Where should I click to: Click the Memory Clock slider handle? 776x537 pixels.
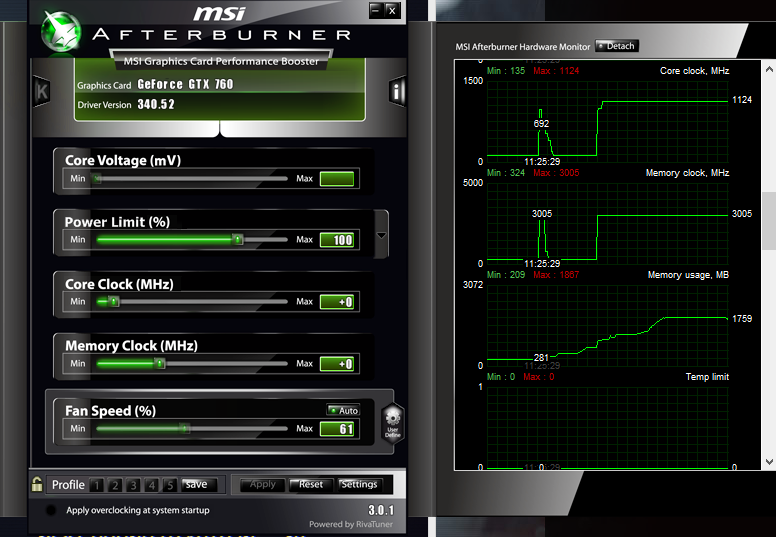click(160, 364)
